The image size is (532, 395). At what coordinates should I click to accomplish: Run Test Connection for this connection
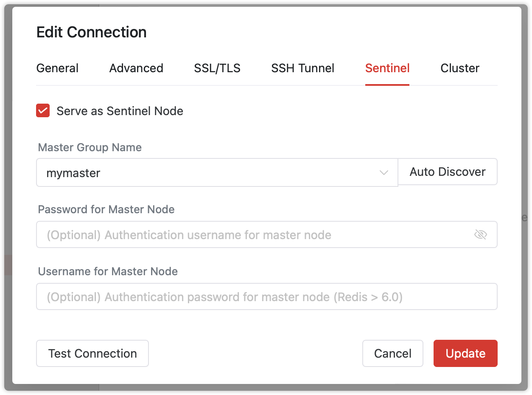click(92, 353)
